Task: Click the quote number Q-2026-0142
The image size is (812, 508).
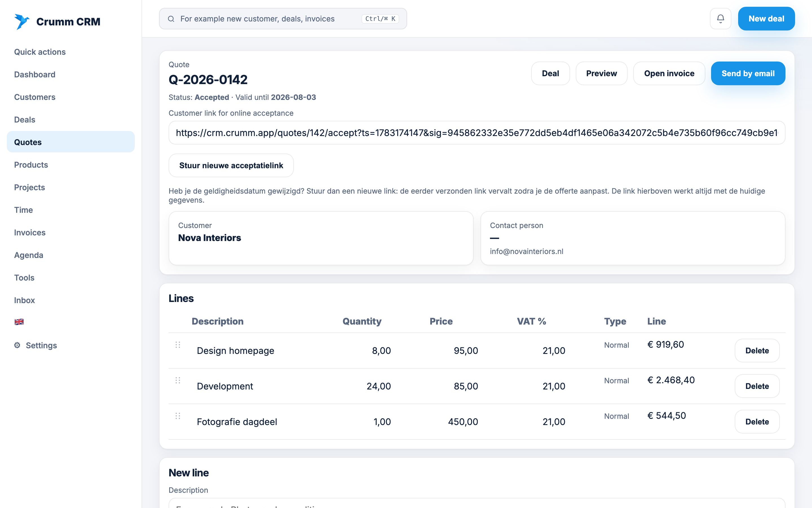Action: [208, 80]
